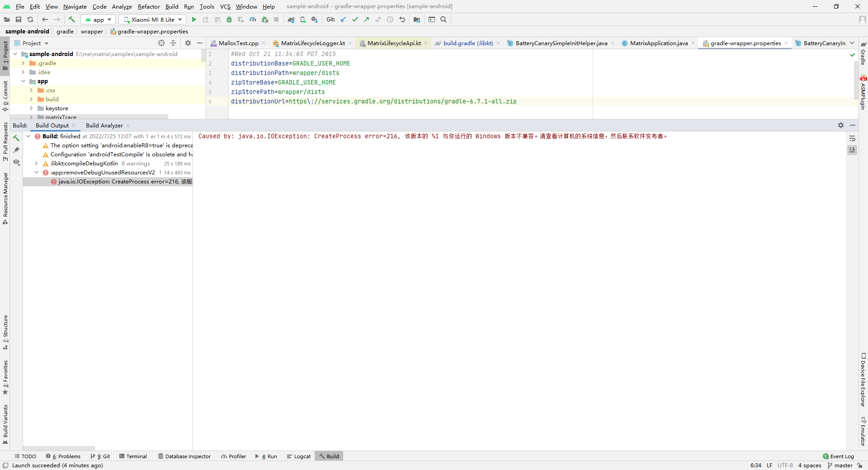Viewport: 868px width, 470px height.
Task: Open Problems tool window
Action: pyautogui.click(x=63, y=456)
